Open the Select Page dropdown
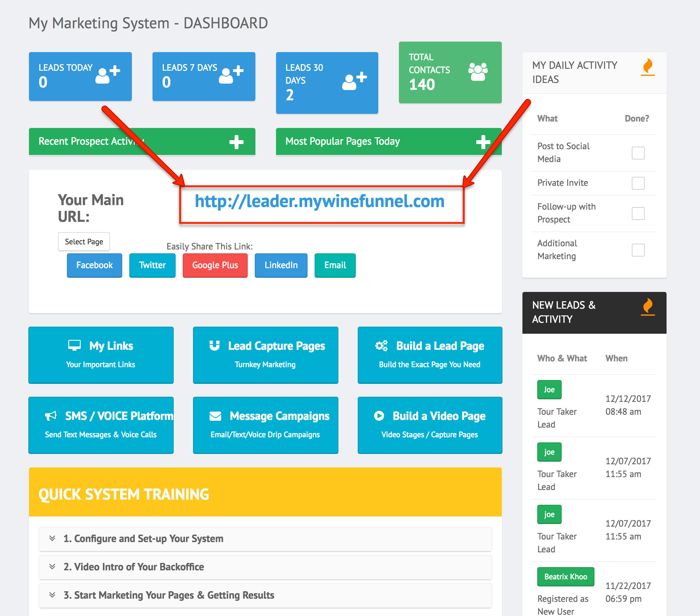 click(84, 241)
